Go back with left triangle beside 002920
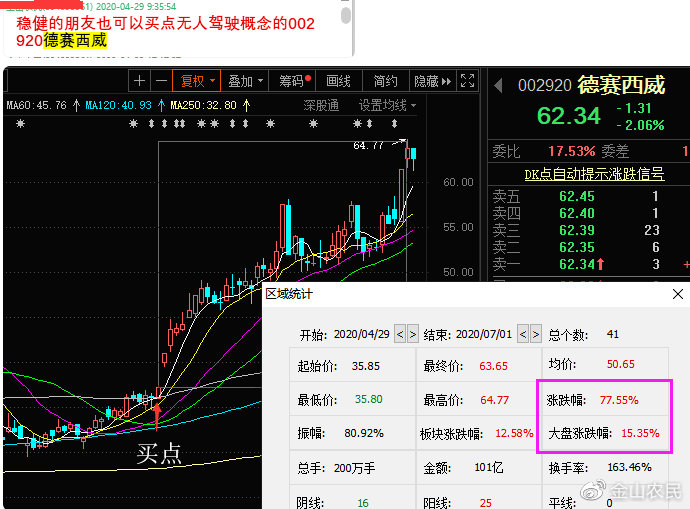Viewport: 690px width, 509px height. [x=499, y=85]
